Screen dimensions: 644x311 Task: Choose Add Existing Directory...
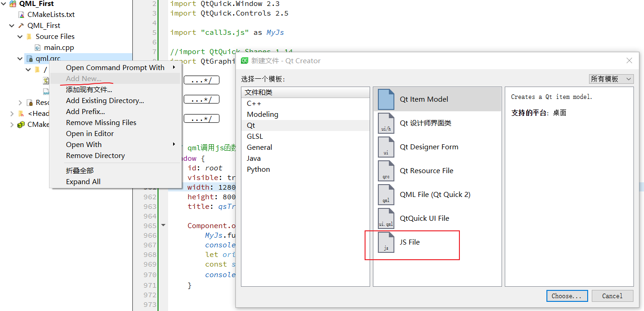115,101
